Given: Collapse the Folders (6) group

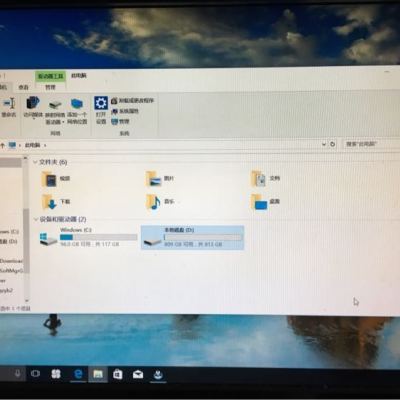Looking at the screenshot, I should [35, 162].
